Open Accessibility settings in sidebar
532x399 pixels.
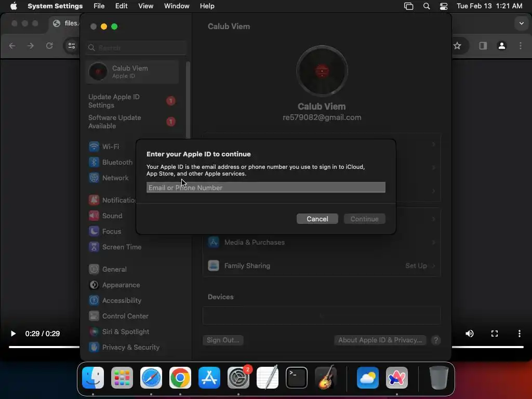(x=115, y=301)
